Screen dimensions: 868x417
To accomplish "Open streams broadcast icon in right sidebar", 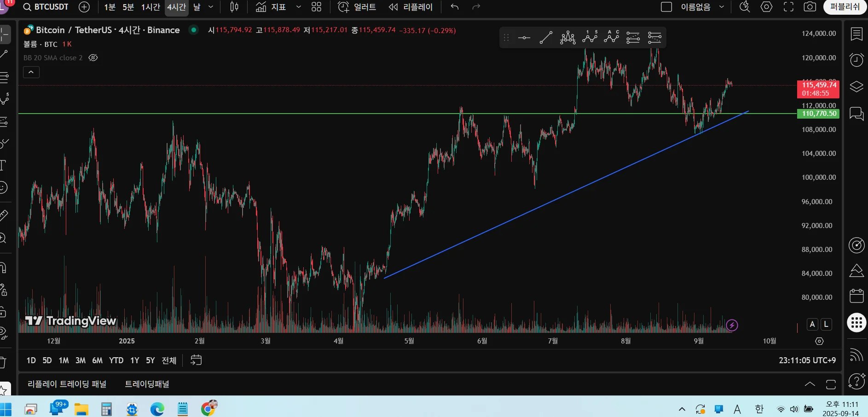I will (856, 355).
